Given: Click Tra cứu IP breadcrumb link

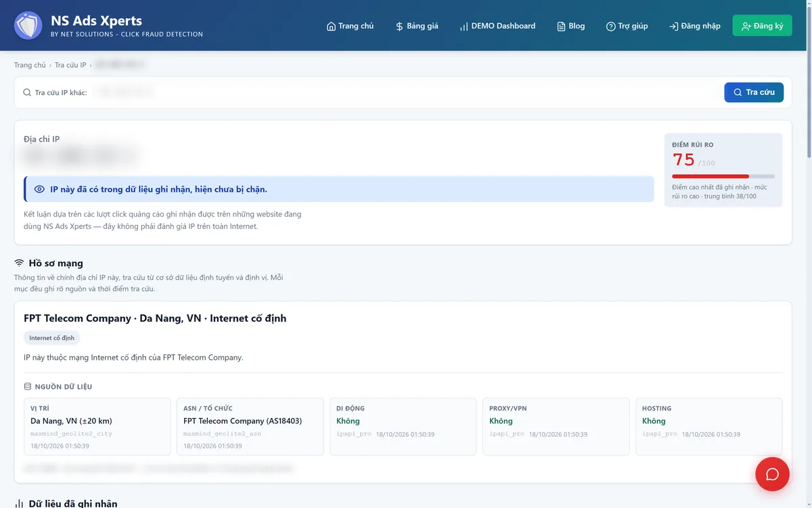Looking at the screenshot, I should tap(70, 65).
